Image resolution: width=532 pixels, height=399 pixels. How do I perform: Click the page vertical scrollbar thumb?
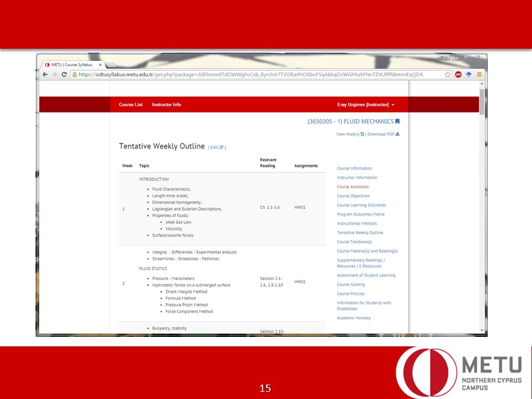(482, 102)
